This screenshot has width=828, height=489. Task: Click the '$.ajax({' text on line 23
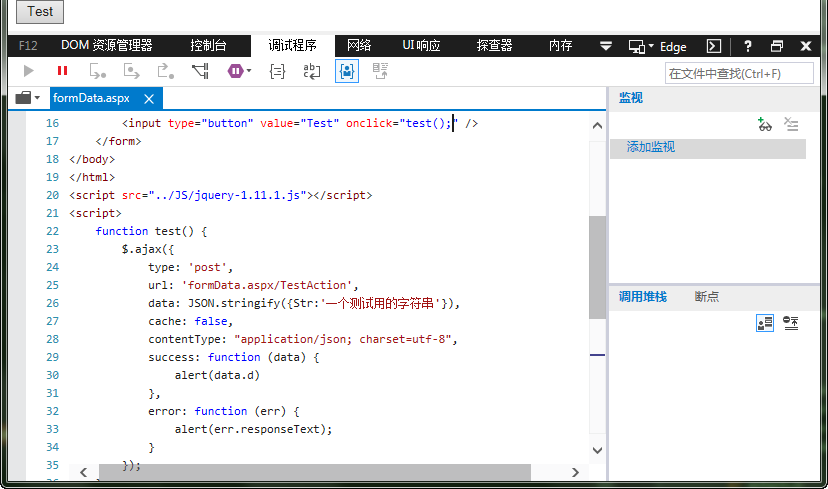coord(148,249)
